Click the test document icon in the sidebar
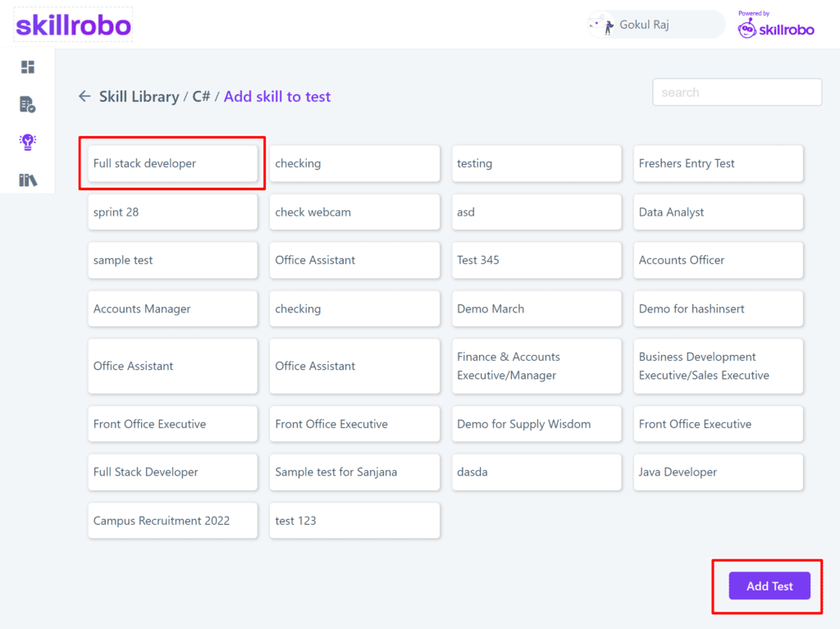The image size is (840, 629). [x=28, y=104]
